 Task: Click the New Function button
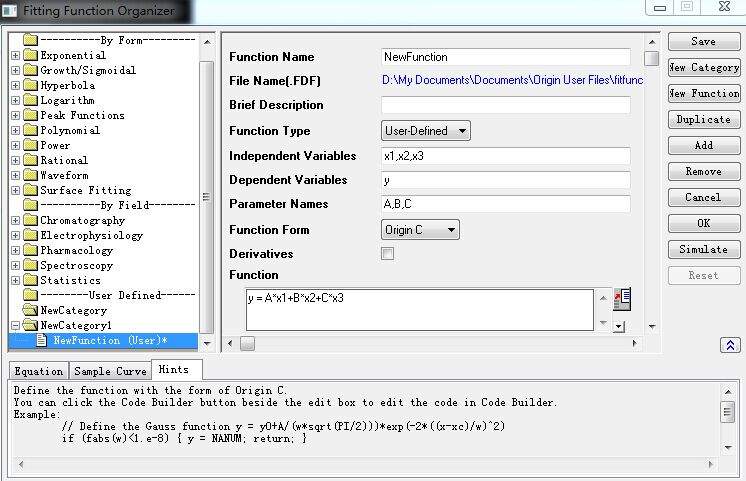[704, 93]
